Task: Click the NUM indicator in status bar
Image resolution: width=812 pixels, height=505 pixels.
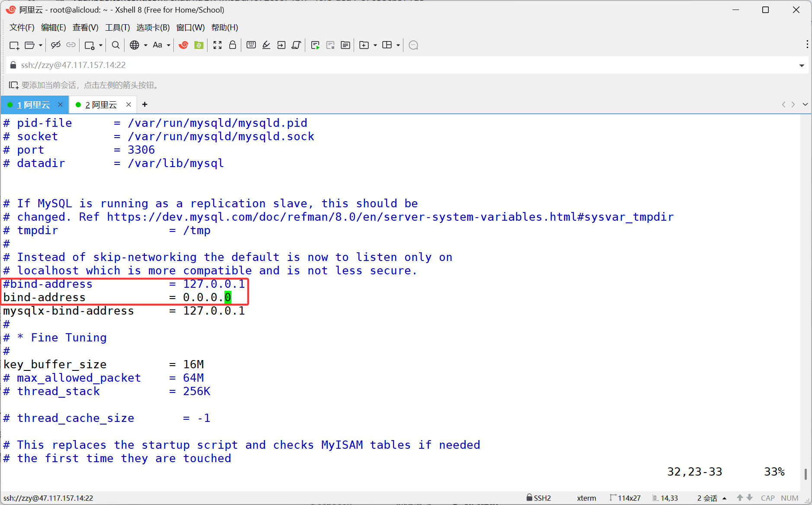Action: [x=790, y=498]
